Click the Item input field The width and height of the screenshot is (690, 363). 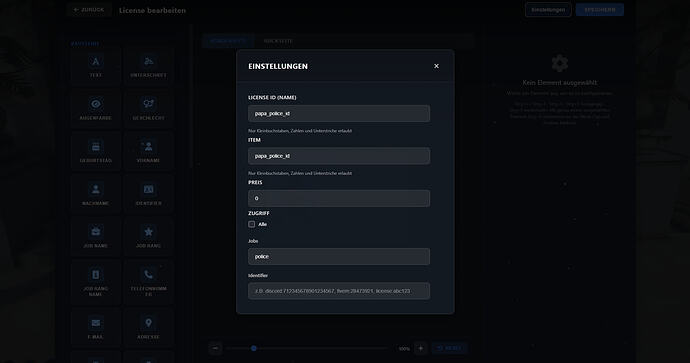pos(339,156)
